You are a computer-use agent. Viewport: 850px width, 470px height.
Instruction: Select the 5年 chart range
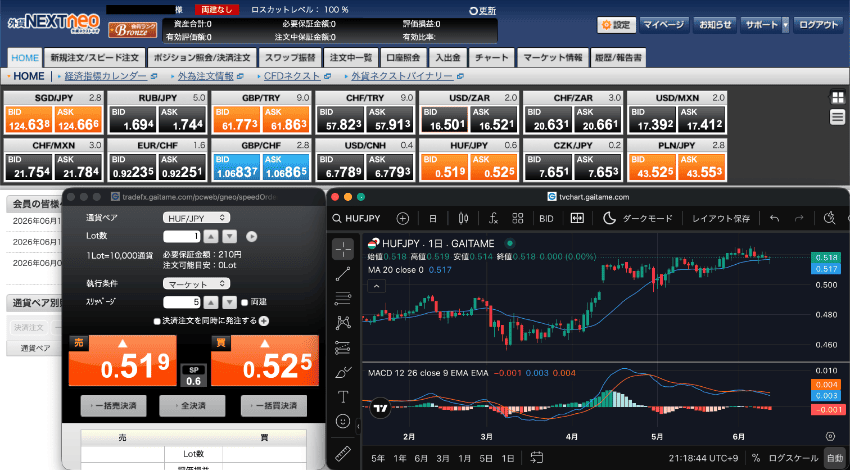point(378,458)
